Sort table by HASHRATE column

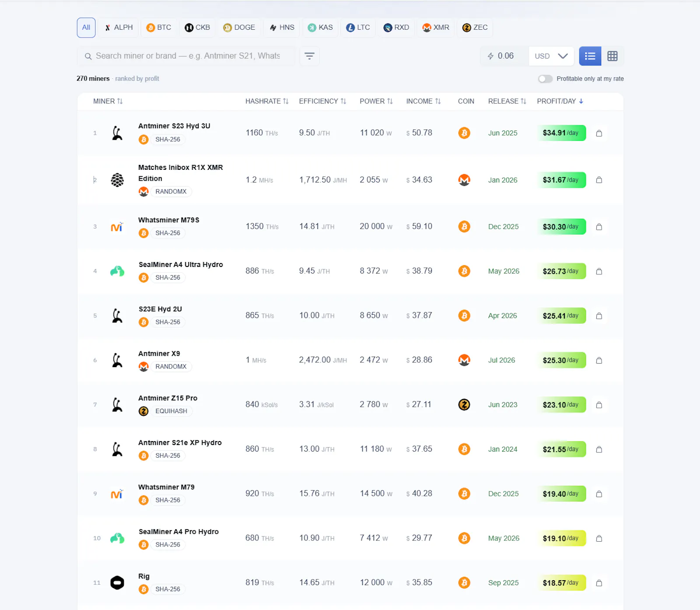coord(267,101)
